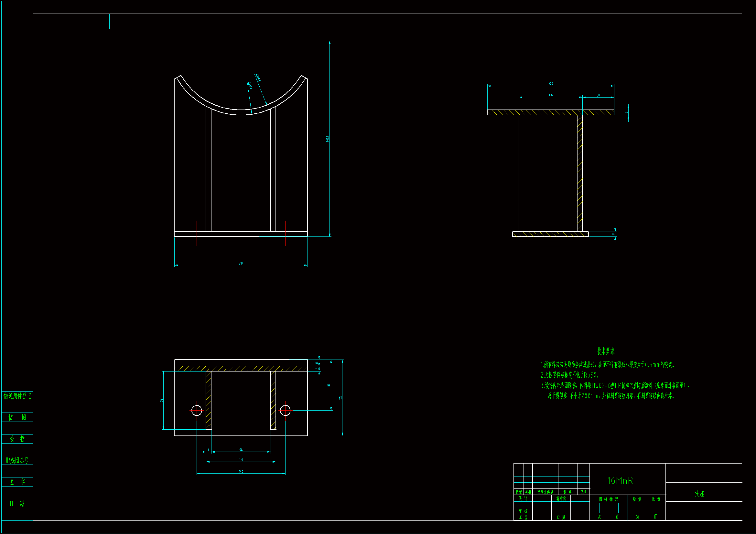Screen dimensions: 756x534
Task: Select the 借通用件登记 sidebar label
Action: 17,396
